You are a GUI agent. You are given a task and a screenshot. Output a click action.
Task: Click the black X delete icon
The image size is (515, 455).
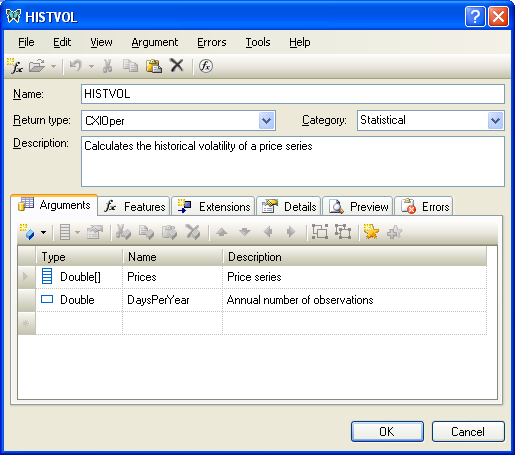pyautogui.click(x=177, y=65)
